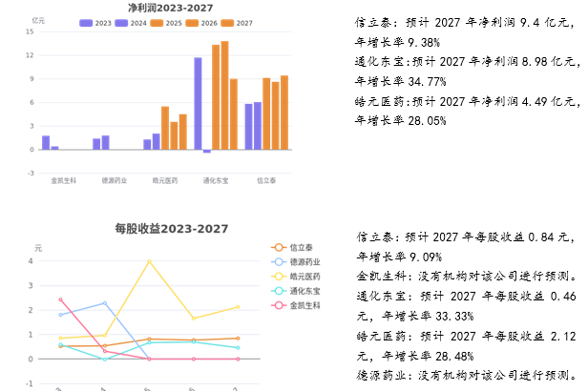The width and height of the screenshot is (588, 391).
Task: Click the y-axis value 15
Action: [30, 31]
